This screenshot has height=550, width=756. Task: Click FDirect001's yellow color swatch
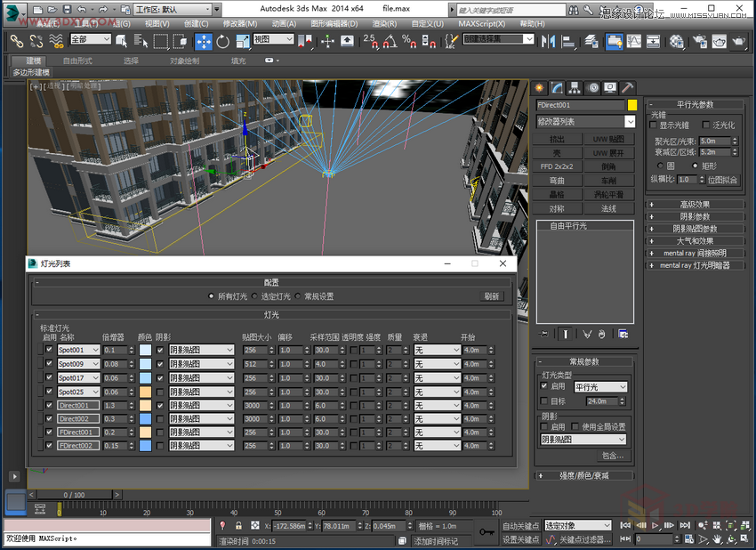[x=146, y=433]
